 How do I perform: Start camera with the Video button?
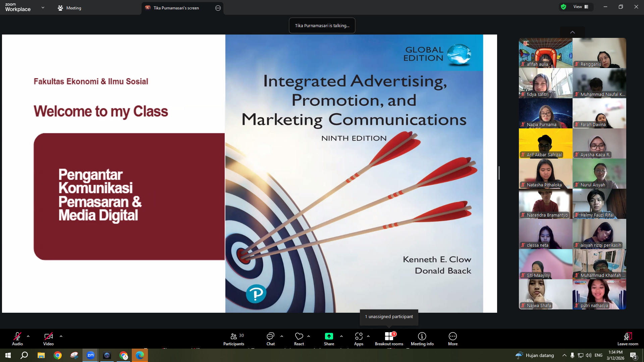[48, 339]
